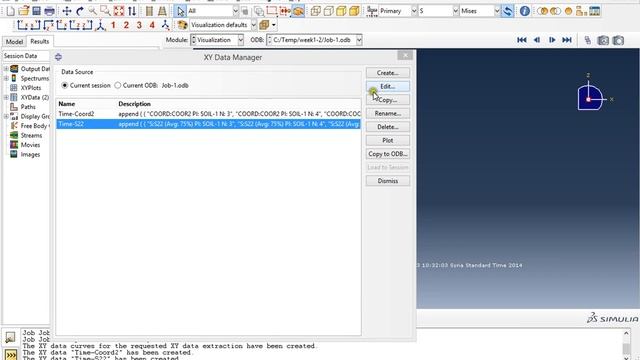The width and height of the screenshot is (640, 360).
Task: Select the Pan view tool
Action: pyautogui.click(x=67, y=11)
